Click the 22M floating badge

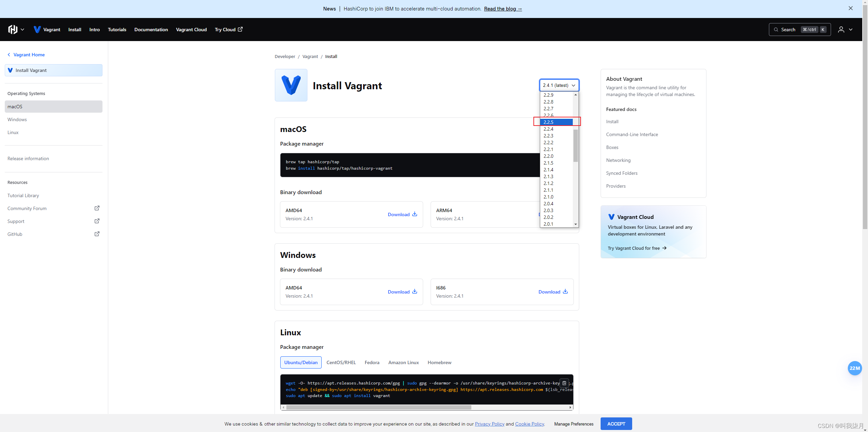point(855,368)
